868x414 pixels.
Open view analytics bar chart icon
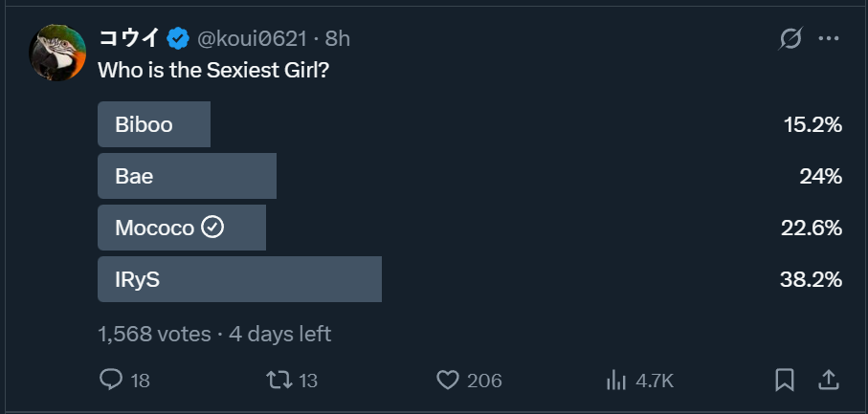[615, 380]
